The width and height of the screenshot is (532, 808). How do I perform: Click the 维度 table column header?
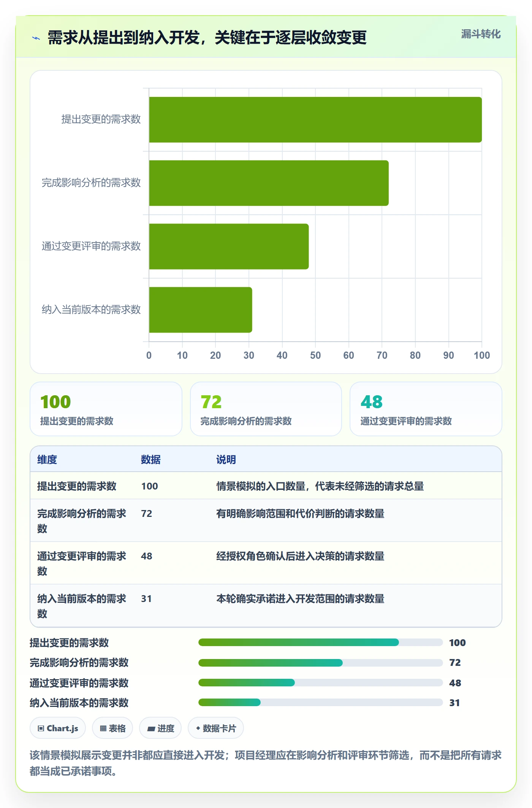click(x=47, y=459)
